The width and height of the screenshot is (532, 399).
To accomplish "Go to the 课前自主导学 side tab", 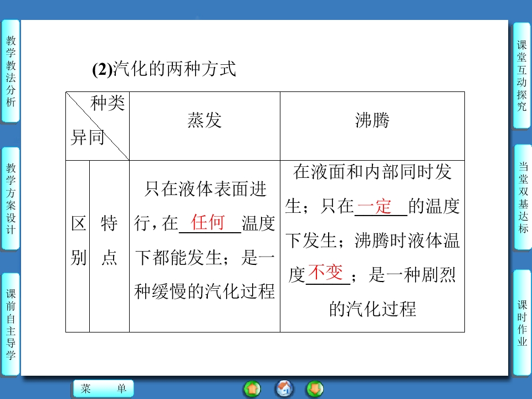I will coord(11,324).
